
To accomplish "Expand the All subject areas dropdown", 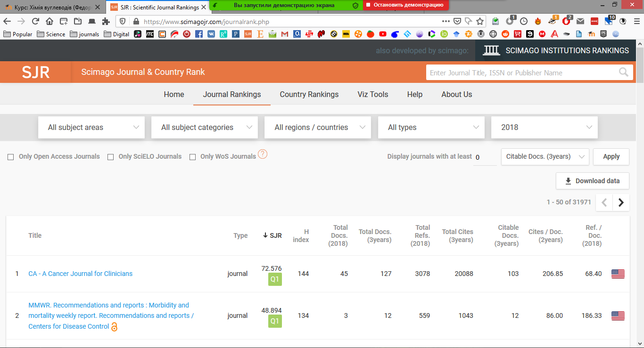I will pos(91,128).
